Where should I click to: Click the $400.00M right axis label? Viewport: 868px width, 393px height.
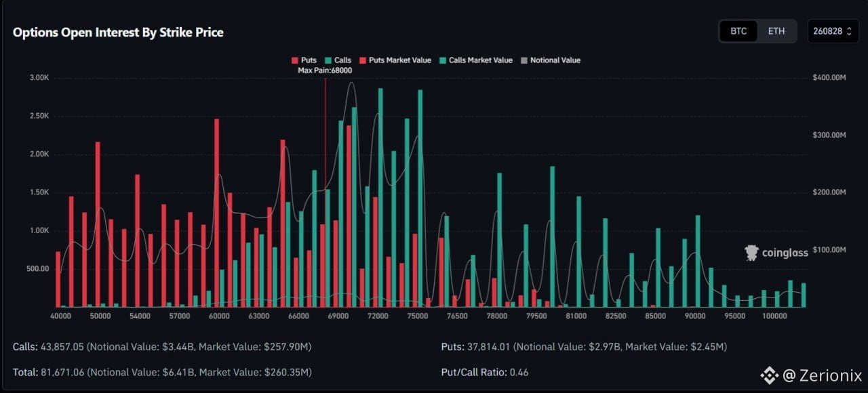point(829,78)
